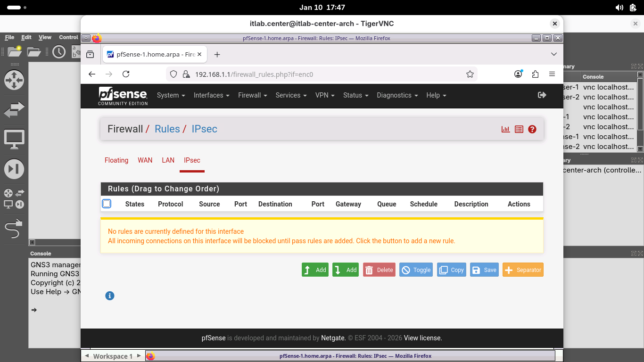
Task: Click the related status graph icon
Action: tap(505, 129)
